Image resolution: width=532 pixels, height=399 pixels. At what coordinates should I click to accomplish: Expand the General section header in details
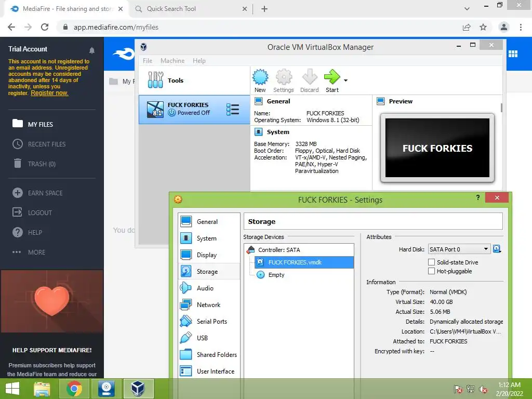[x=278, y=101]
